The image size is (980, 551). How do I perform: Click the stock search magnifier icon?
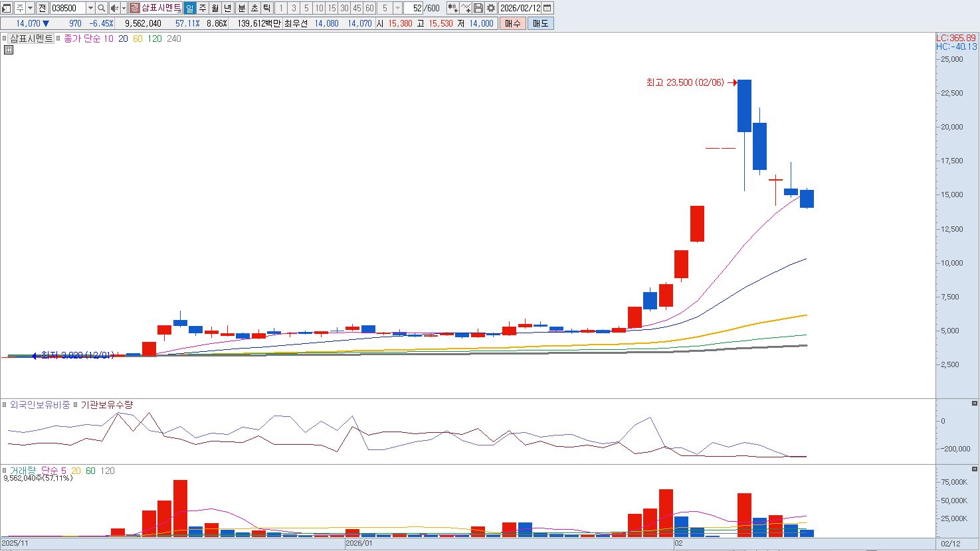(x=101, y=8)
